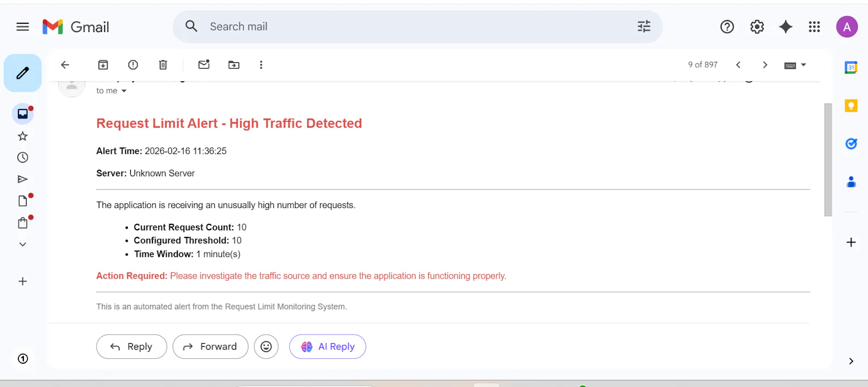The height and width of the screenshot is (387, 868).
Task: Open Inbox in left sidebar
Action: point(23,113)
